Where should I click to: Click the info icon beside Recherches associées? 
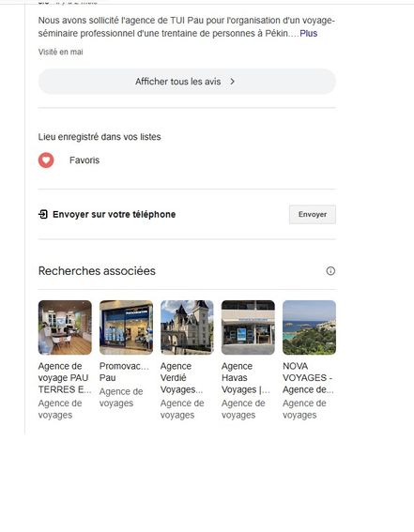click(x=330, y=271)
